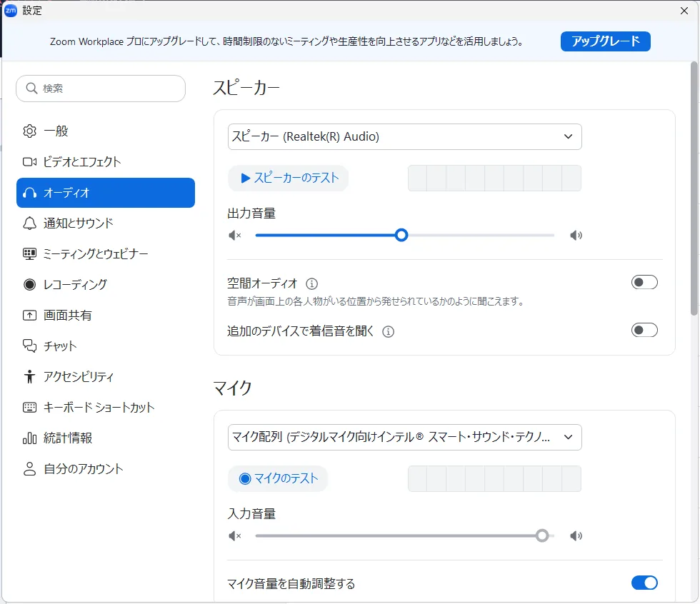The image size is (700, 604).
Task: Click the 検索 search field
Action: coord(101,89)
